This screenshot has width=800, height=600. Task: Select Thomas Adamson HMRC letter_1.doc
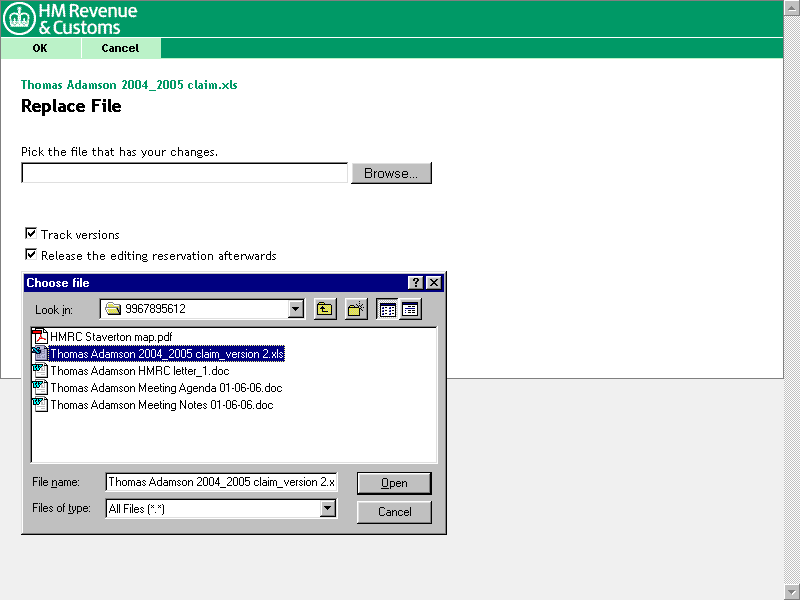coord(139,371)
